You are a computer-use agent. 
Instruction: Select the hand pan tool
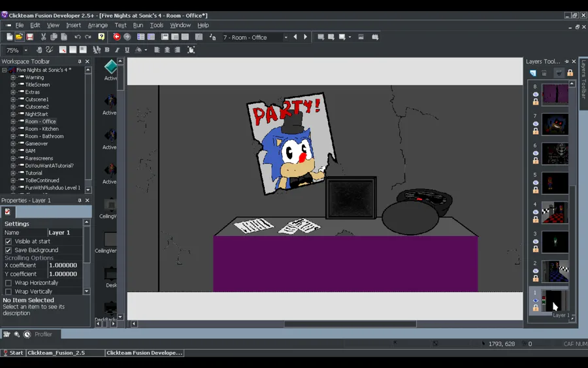coord(39,50)
